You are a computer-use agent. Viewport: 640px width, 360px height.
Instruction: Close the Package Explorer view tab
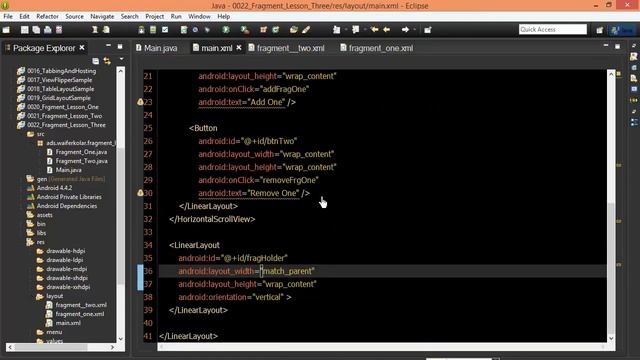(x=82, y=48)
